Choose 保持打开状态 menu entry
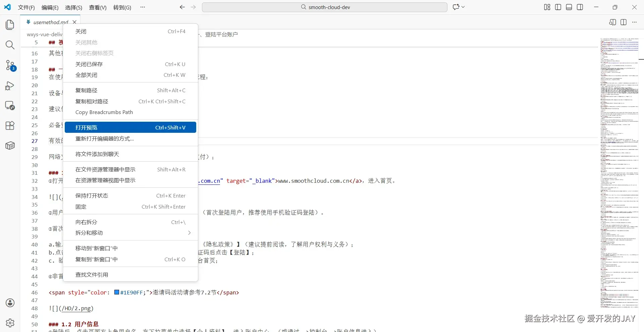This screenshot has height=332, width=644. (x=130, y=196)
